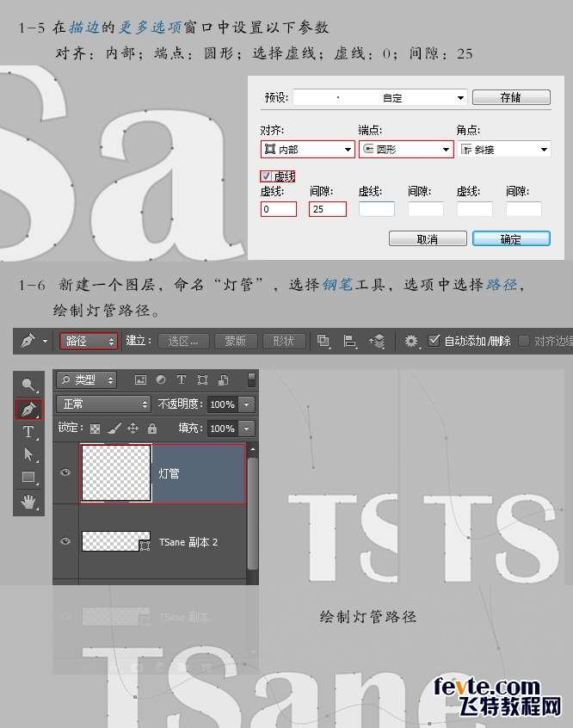Viewport: 573px width, 728px height.
Task: Filter layers by smart object icon
Action: [224, 379]
